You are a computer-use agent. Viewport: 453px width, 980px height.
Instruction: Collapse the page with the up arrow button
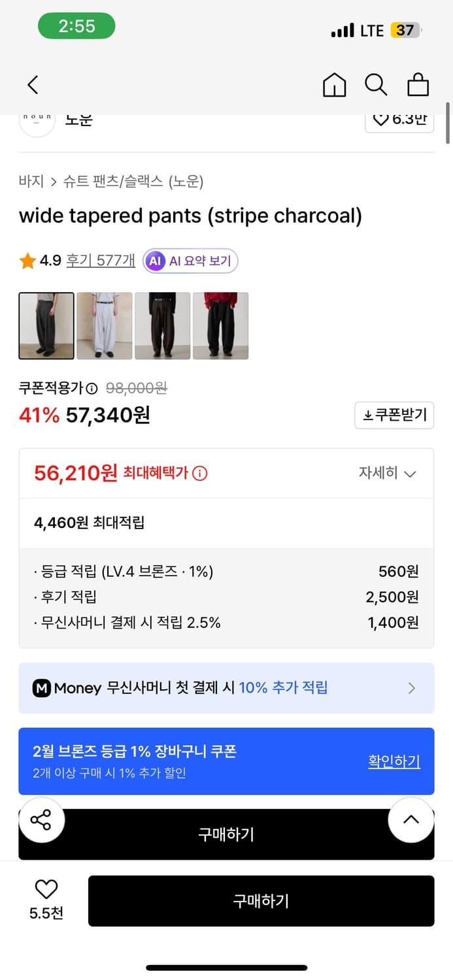pyautogui.click(x=411, y=820)
